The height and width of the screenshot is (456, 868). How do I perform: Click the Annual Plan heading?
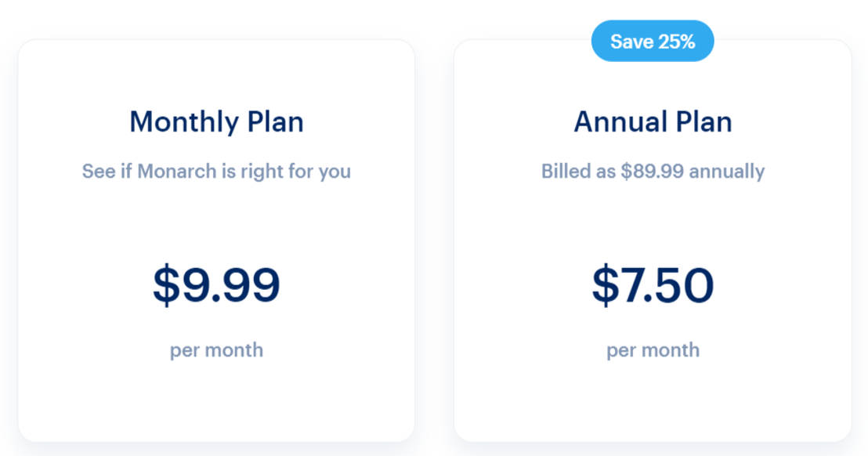(x=653, y=121)
